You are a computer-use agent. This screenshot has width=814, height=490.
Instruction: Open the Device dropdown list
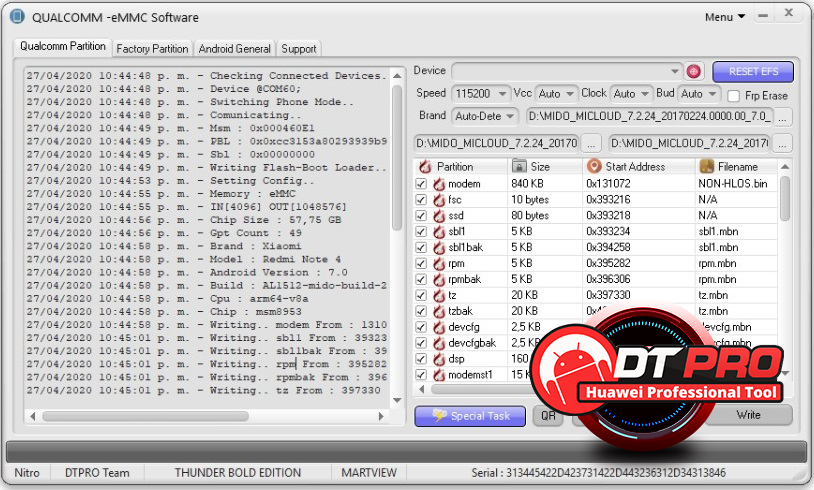click(674, 71)
